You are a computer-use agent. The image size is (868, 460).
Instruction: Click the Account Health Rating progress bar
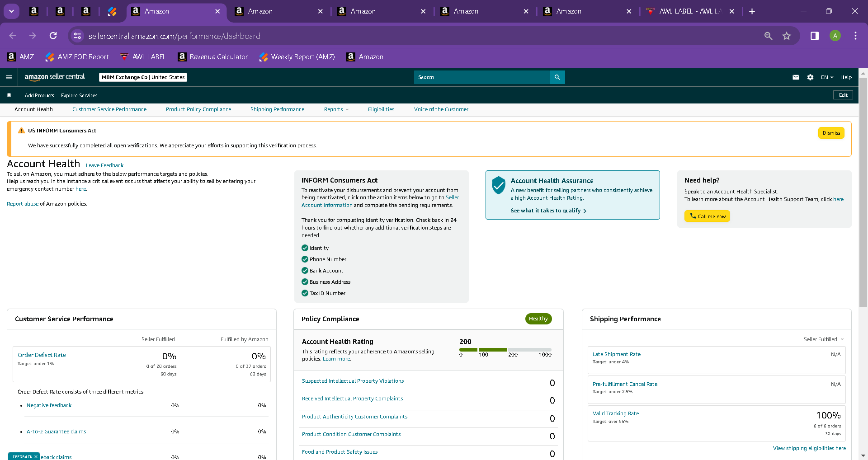505,350
